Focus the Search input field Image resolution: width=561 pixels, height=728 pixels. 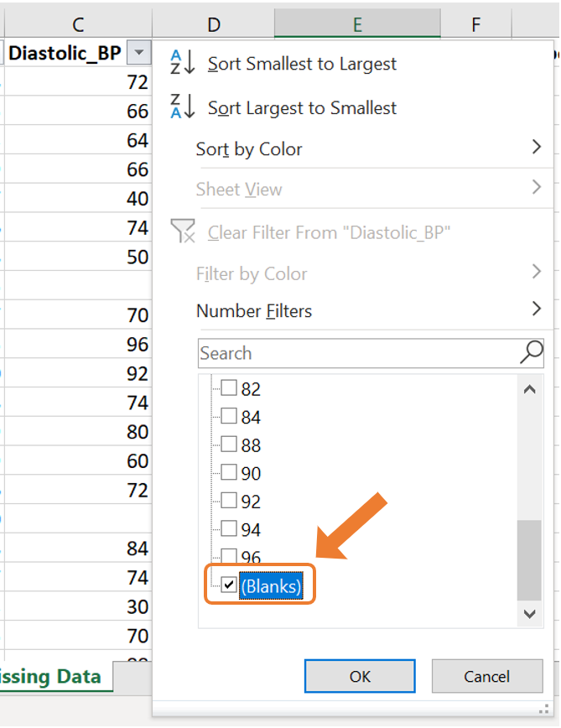click(x=360, y=353)
